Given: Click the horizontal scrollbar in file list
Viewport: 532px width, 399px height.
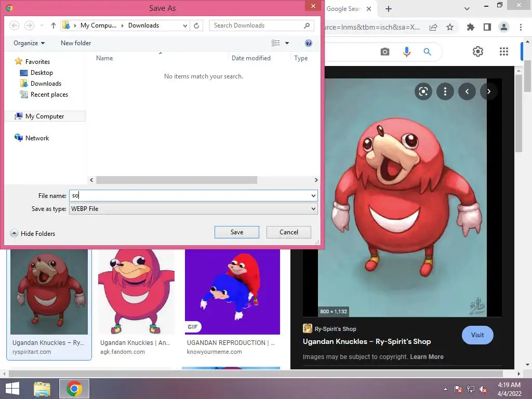Looking at the screenshot, I should 177,180.
